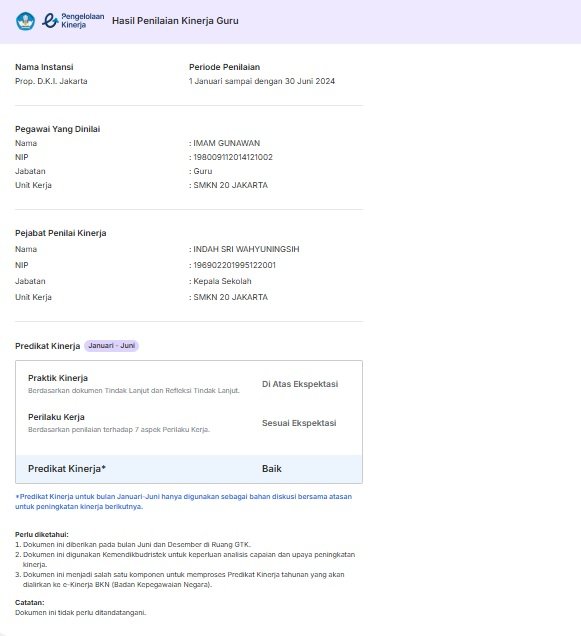Click the Kepala Sekolah position text
Image resolution: width=581 pixels, height=636 pixels.
222,281
